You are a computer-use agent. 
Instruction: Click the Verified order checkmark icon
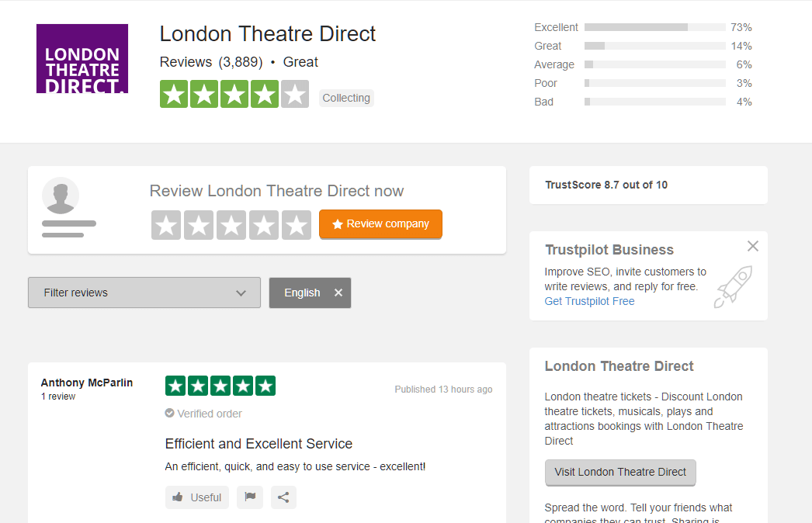[169, 414]
